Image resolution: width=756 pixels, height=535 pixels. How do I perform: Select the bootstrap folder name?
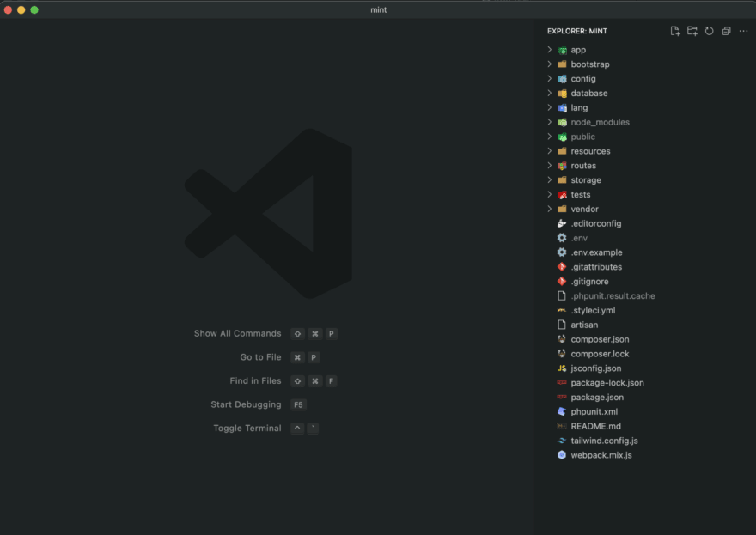(590, 64)
